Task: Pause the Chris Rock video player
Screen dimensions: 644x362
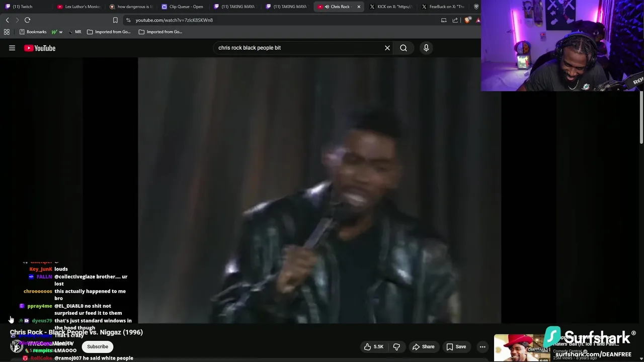Action: tap(319, 190)
